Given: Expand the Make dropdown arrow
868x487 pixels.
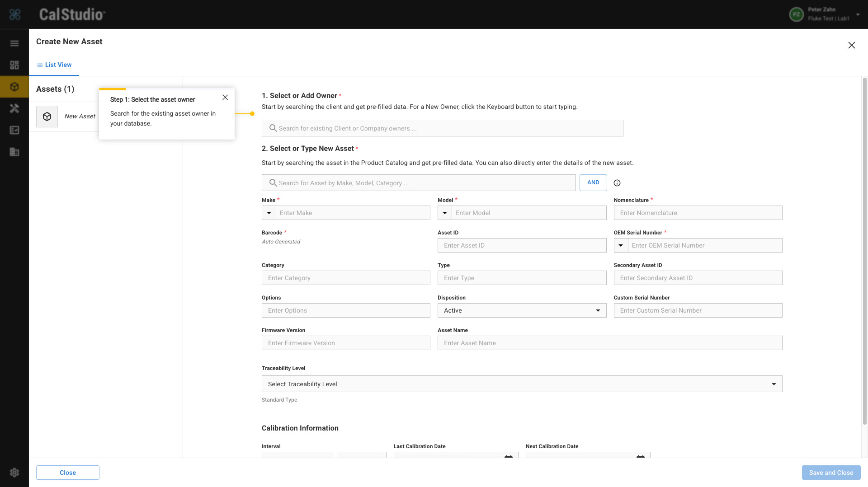Looking at the screenshot, I should coord(269,213).
